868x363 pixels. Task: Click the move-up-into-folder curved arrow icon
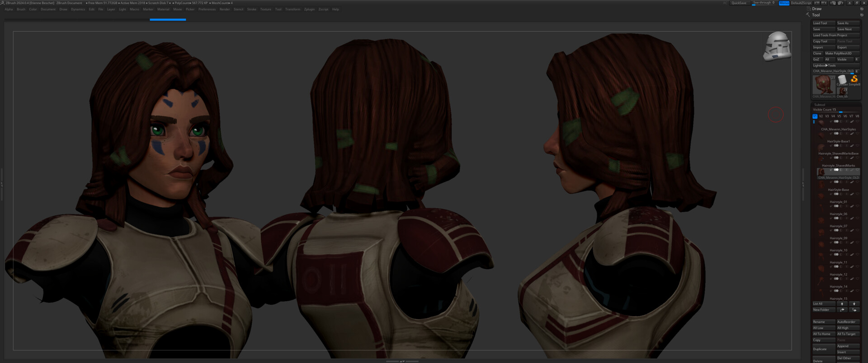842,310
